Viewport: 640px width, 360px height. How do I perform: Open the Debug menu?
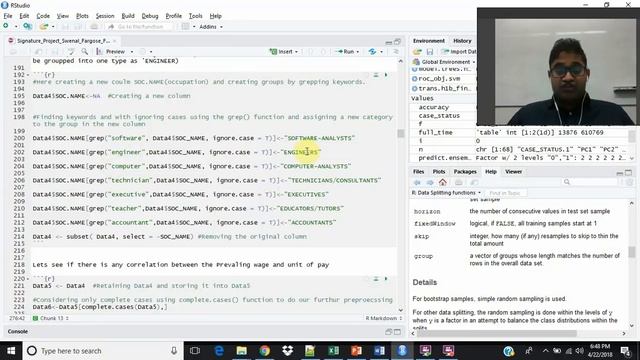coord(150,16)
